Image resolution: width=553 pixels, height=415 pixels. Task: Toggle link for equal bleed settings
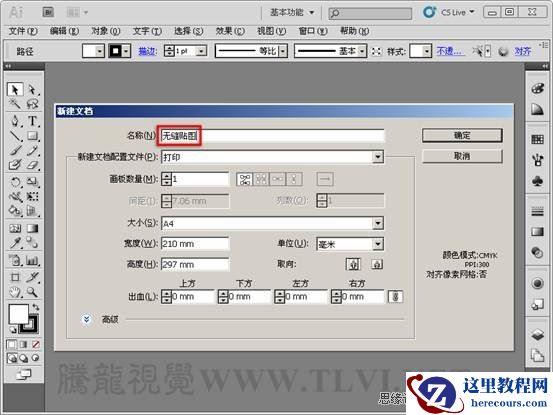pos(395,297)
